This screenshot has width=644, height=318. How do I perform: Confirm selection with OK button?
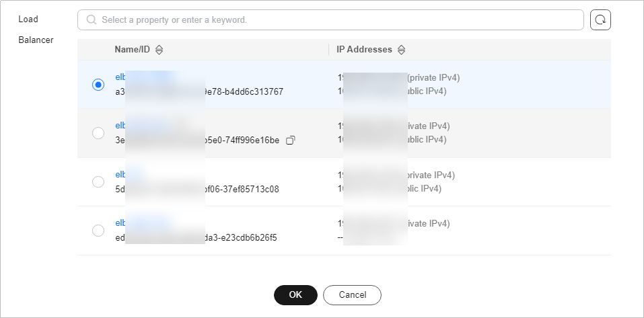(295, 295)
